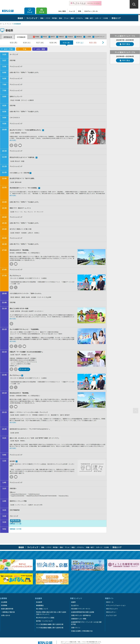Click the globe icon in the 22:45 きょうとDays row
Image resolution: width=140 pixels, height=644 pixels.
pos(11,387)
